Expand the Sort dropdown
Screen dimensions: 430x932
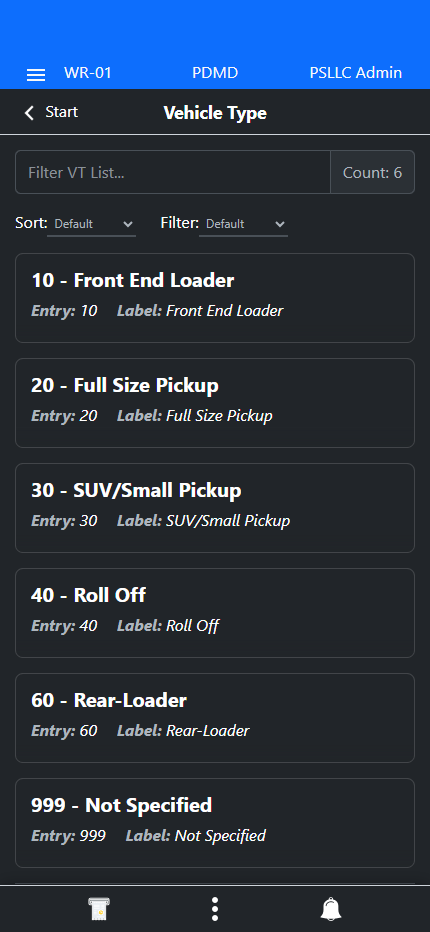(x=92, y=224)
